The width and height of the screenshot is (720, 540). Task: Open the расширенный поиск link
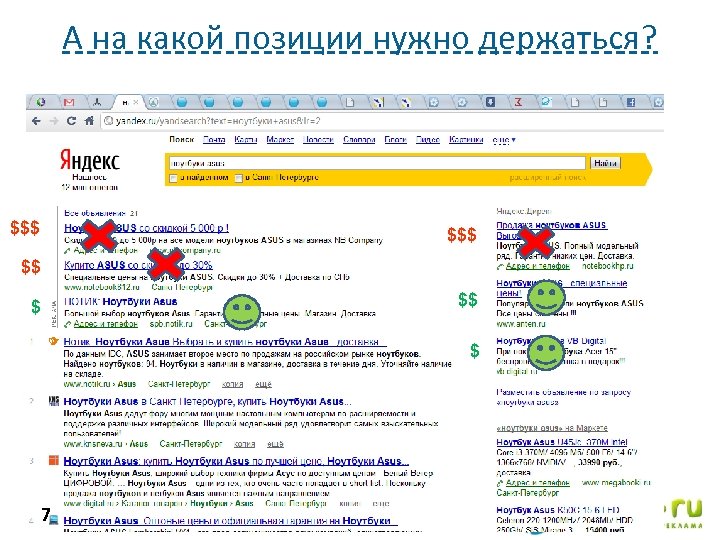(547, 177)
